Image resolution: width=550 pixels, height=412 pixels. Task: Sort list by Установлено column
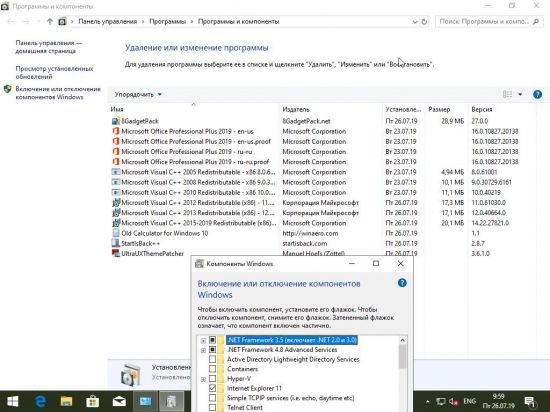(403, 109)
